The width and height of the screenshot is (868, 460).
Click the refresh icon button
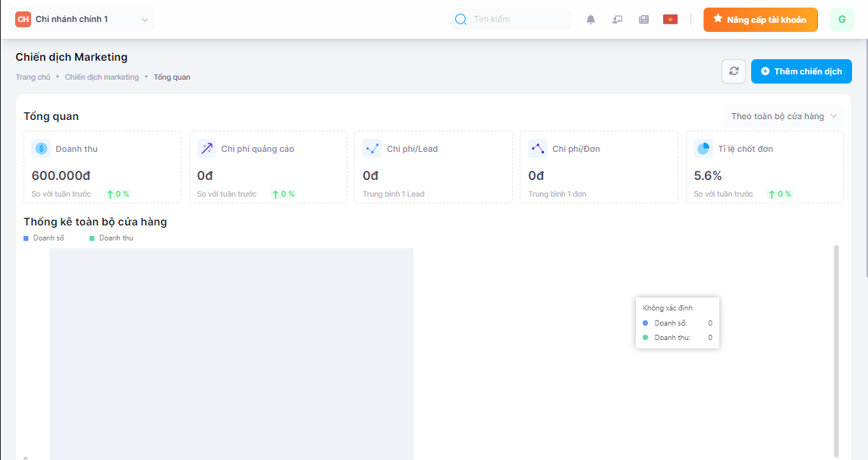tap(734, 71)
